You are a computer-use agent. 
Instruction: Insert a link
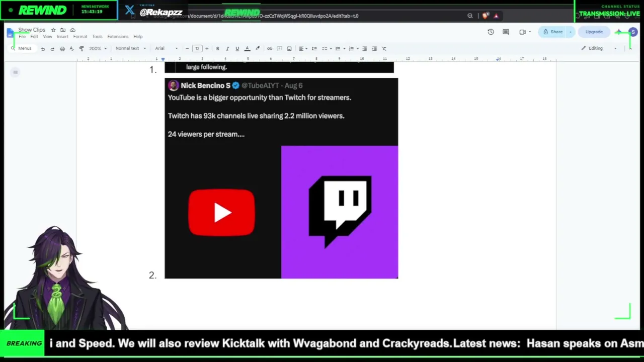270,49
